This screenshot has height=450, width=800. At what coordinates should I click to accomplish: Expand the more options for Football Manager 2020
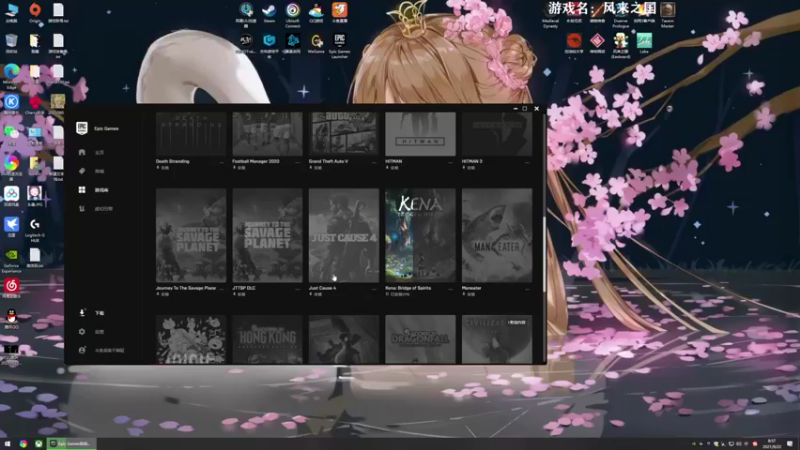[x=298, y=162]
